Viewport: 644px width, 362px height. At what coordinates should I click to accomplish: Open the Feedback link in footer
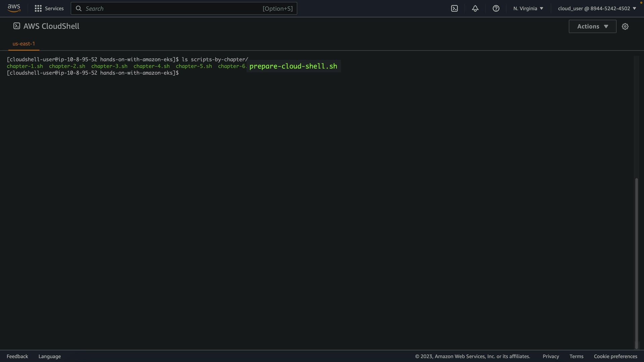click(x=17, y=356)
